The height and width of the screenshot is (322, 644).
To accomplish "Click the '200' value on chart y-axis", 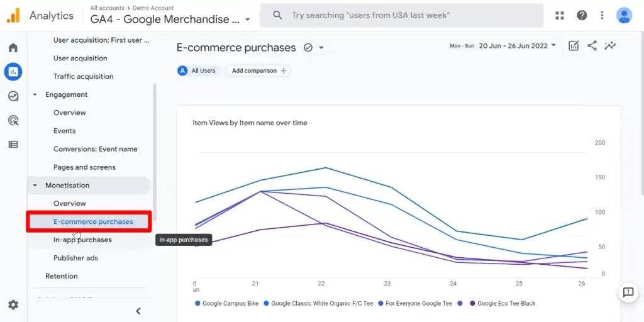I will point(599,143).
